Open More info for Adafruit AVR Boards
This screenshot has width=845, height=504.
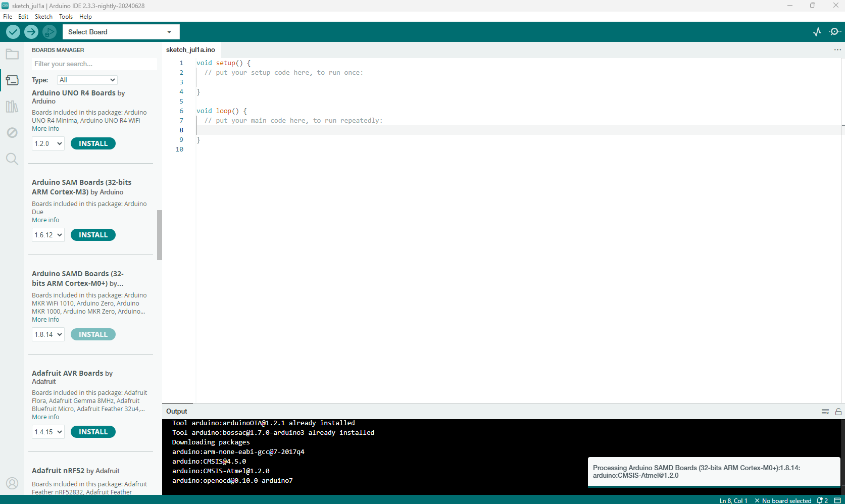coord(45,417)
